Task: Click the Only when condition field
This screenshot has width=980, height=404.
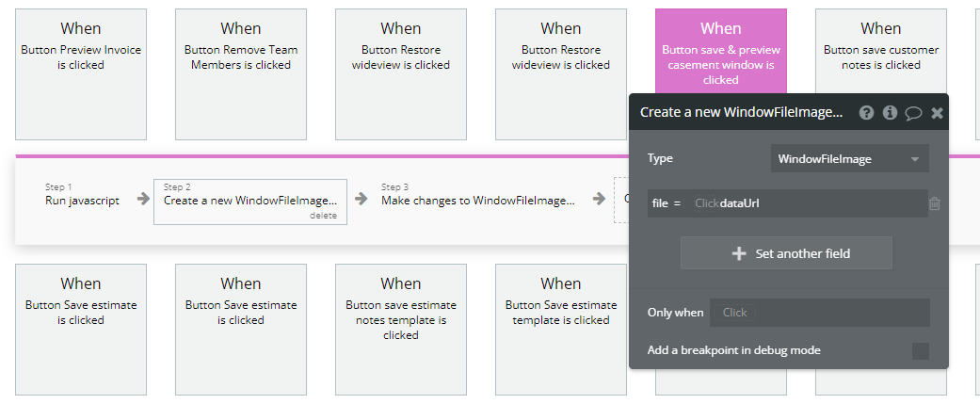Action: [x=819, y=313]
